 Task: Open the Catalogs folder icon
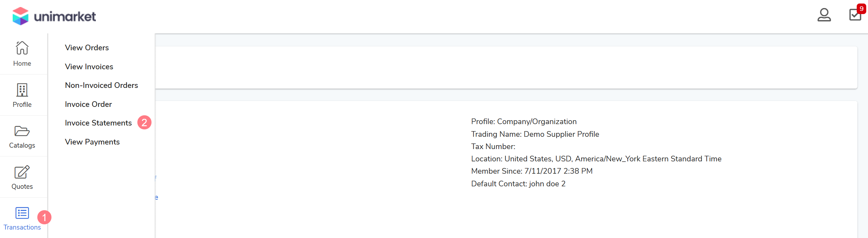click(22, 131)
